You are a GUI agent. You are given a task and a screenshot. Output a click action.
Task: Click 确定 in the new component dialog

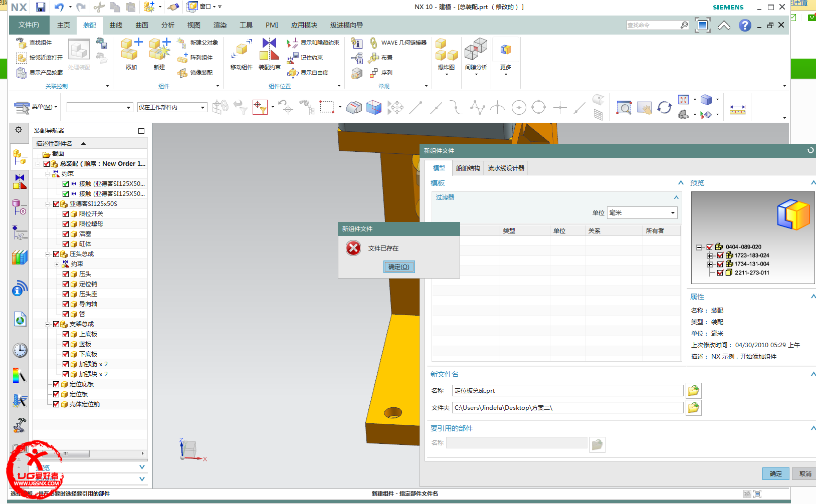point(776,474)
